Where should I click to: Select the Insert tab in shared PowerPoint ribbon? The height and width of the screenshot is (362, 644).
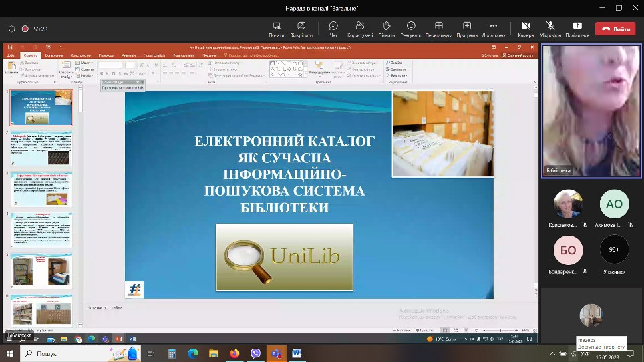[53, 55]
